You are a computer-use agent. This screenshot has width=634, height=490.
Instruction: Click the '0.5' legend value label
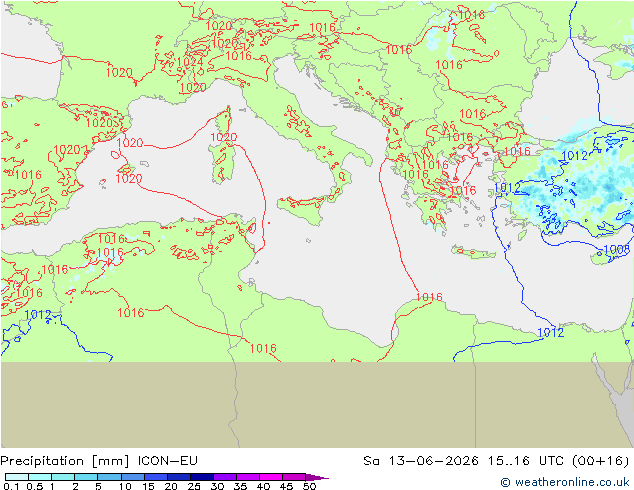pyautogui.click(x=34, y=486)
